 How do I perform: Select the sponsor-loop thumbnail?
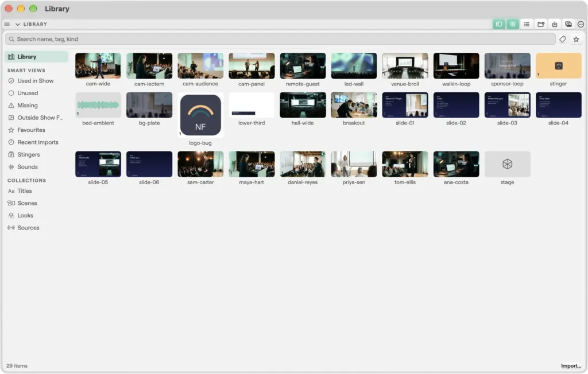[508, 65]
